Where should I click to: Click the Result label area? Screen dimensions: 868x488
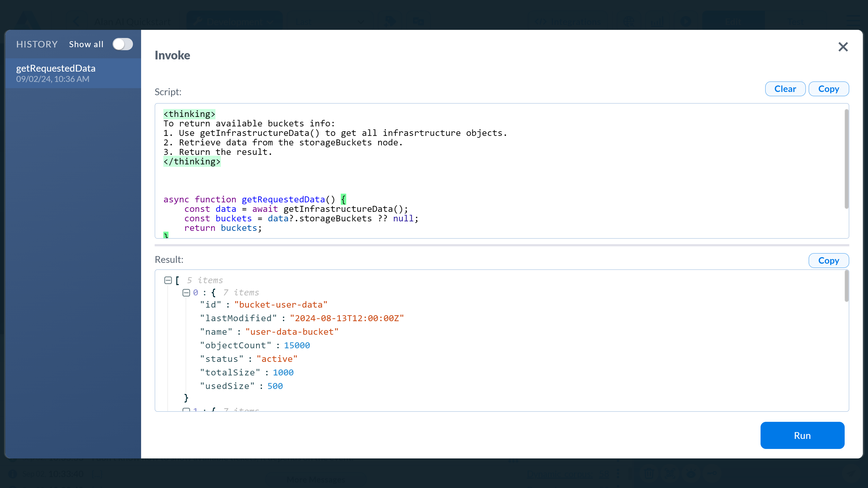click(169, 259)
